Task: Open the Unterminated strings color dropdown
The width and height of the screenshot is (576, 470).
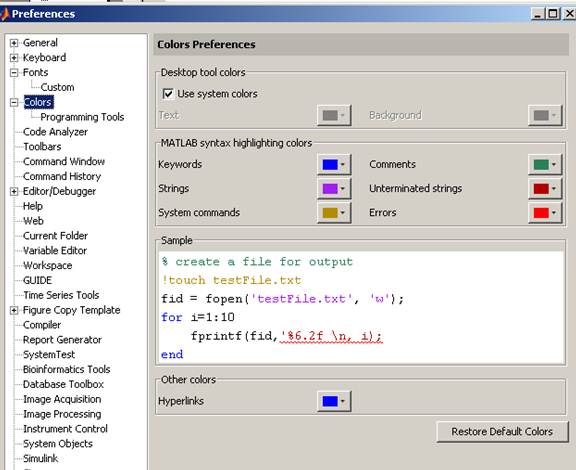Action: tap(545, 189)
